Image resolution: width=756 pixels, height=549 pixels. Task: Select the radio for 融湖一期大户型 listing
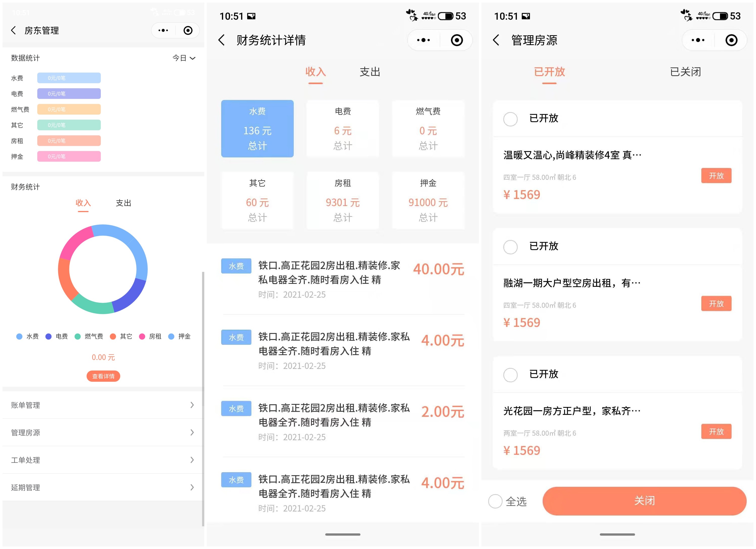coord(510,247)
